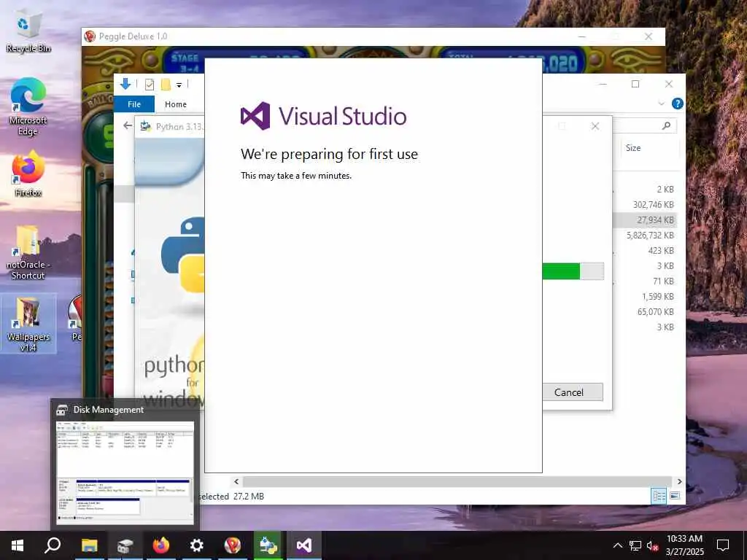Open File Explorer from the taskbar
Viewport: 747px width, 560px height.
point(89,545)
